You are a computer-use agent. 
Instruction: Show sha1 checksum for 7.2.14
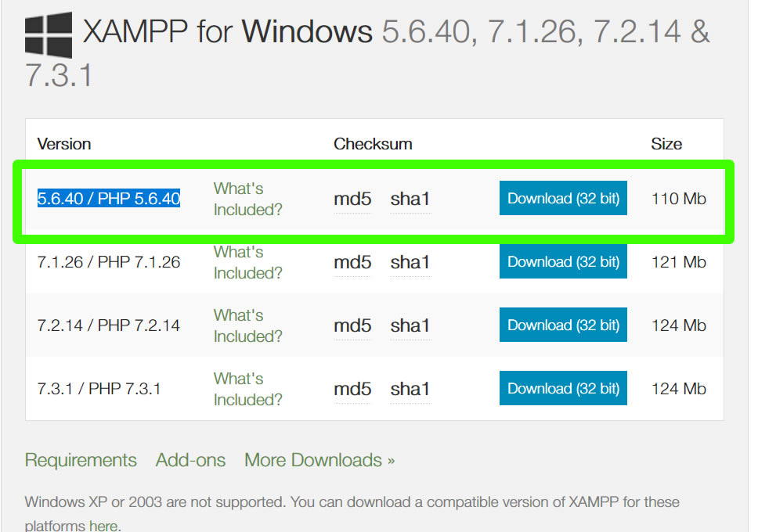[x=410, y=326]
